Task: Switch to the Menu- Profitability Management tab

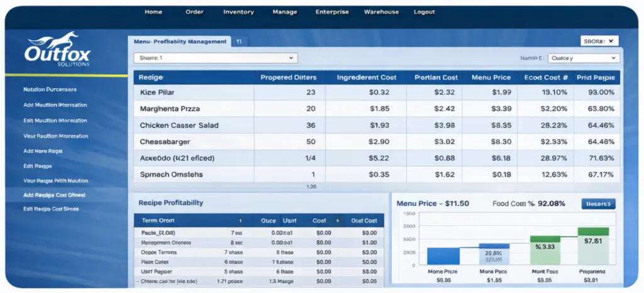Action: 180,41
